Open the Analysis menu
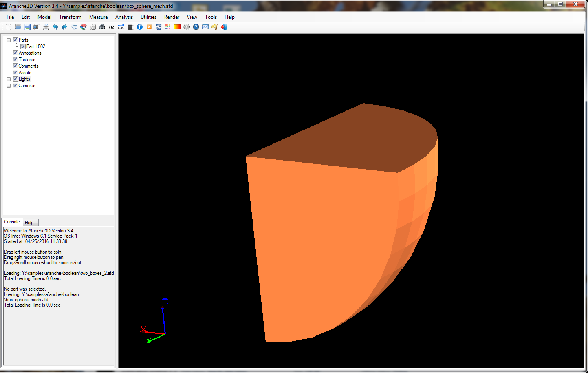Viewport: 588px width, 373px height. [x=124, y=17]
